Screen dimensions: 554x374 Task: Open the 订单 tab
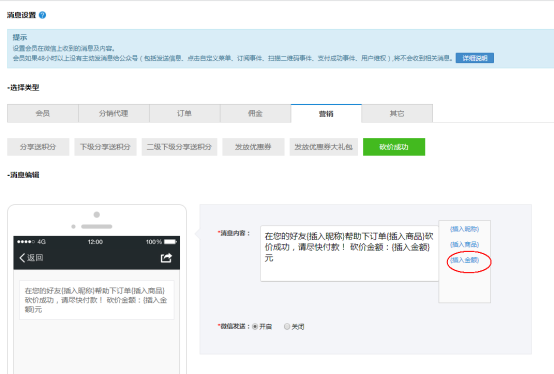coord(185,113)
